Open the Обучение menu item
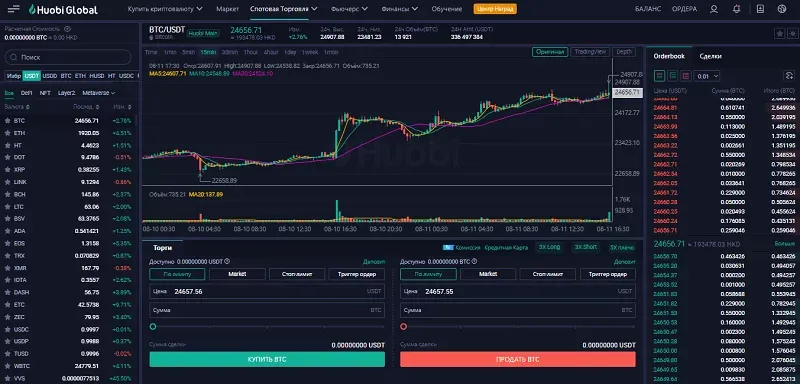 click(446, 9)
